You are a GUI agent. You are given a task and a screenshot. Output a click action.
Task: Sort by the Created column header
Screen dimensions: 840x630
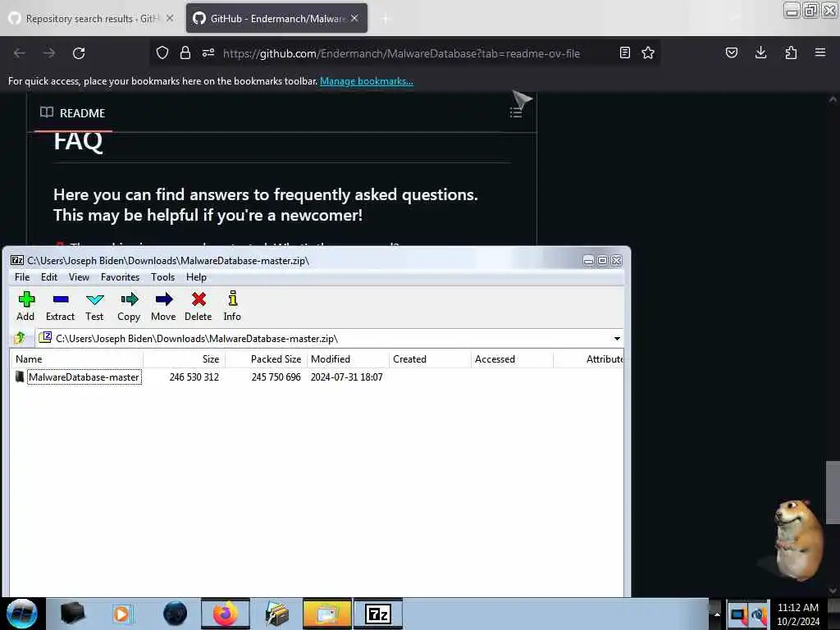click(x=430, y=359)
